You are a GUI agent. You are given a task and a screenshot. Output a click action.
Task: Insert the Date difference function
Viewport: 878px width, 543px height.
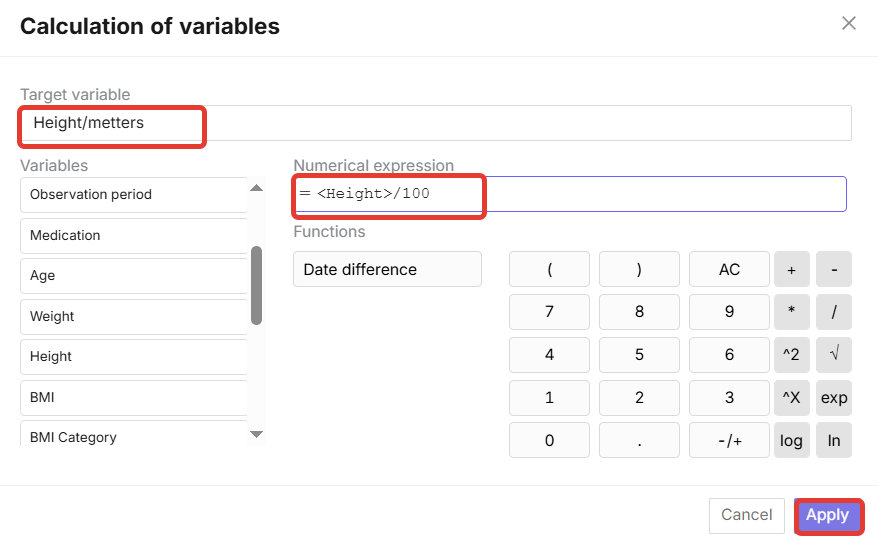click(x=387, y=269)
